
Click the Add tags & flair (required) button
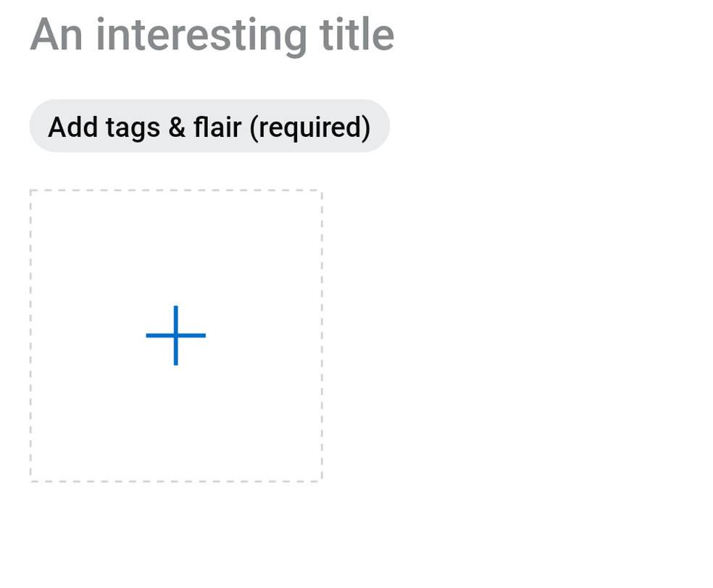coord(209,126)
